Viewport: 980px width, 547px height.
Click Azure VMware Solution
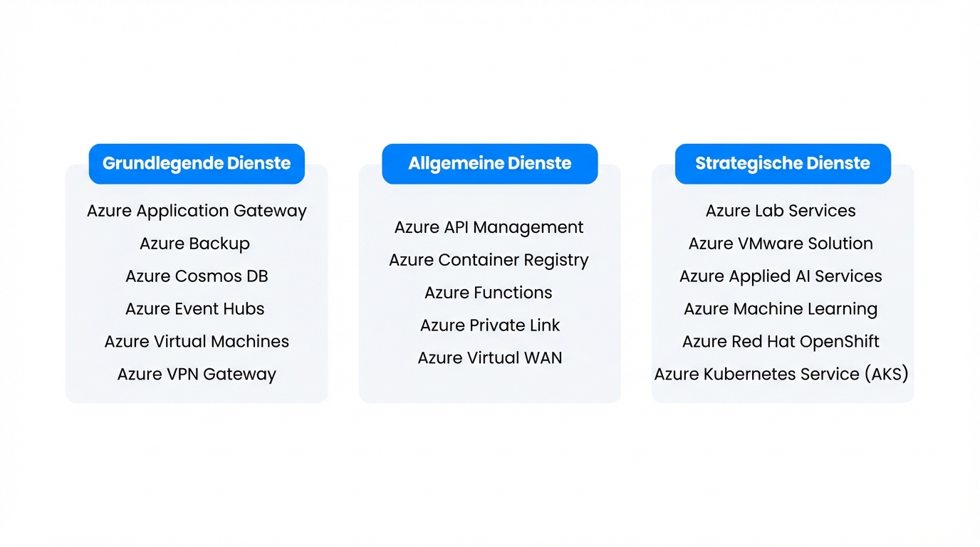(781, 244)
